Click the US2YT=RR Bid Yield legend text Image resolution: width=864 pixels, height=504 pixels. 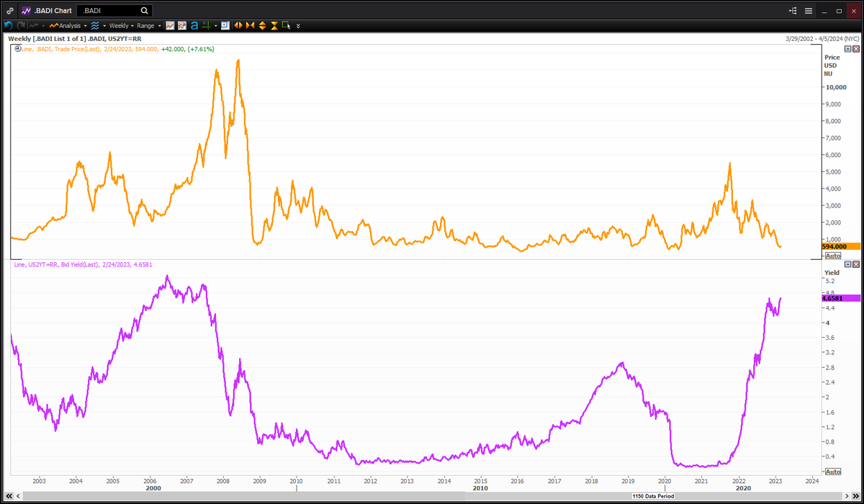(72, 264)
